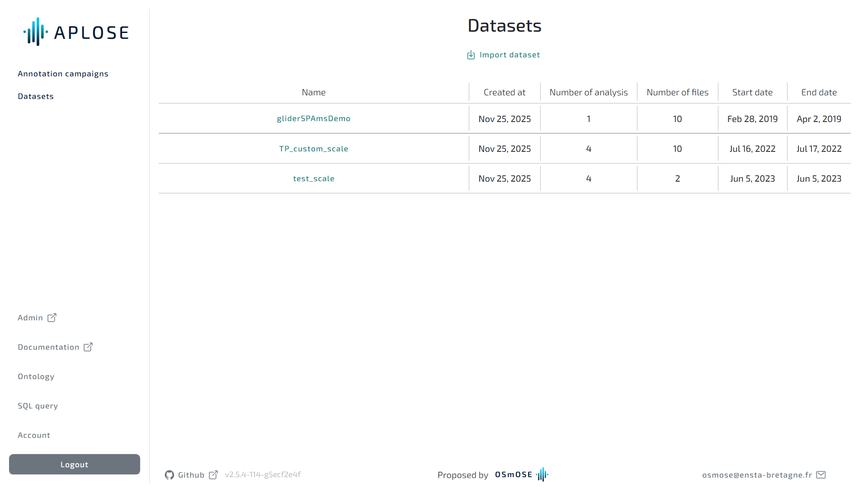This screenshot has width=868, height=488.
Task: Click the Github octocat icon
Action: (170, 475)
